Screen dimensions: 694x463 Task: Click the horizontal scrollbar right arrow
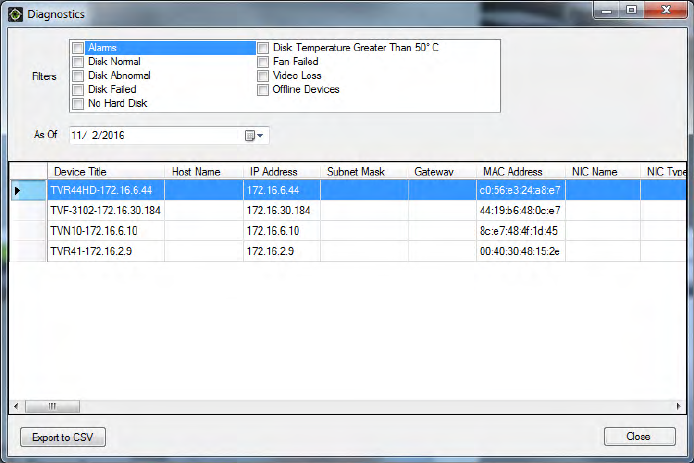679,406
